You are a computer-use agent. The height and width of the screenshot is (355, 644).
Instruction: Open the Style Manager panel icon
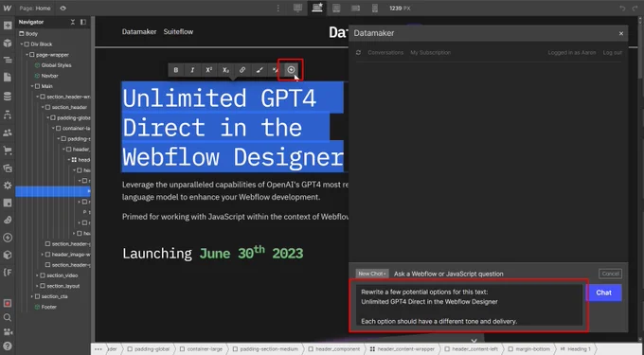coord(8,203)
